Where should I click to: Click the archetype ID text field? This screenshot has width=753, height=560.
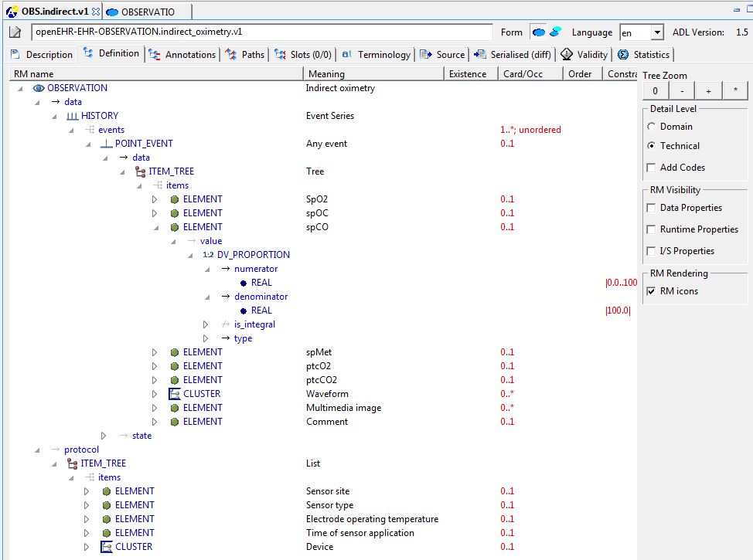pos(263,32)
